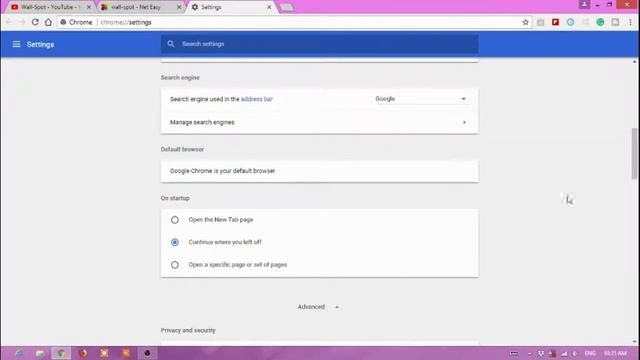Expand Manage search engines arrow
The image size is (640, 360).
click(464, 122)
